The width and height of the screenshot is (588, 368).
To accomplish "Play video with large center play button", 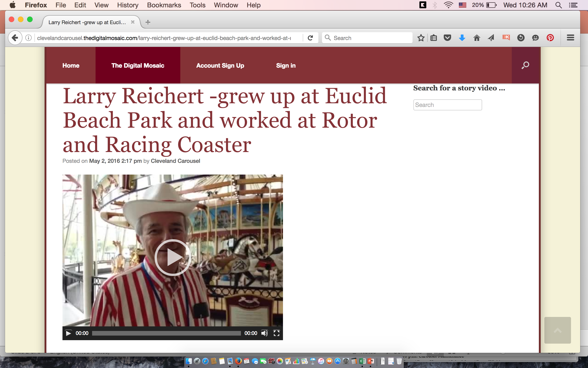I will tap(173, 257).
